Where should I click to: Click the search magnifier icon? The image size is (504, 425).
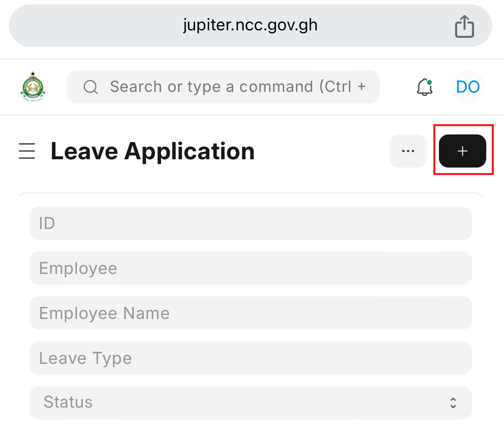(x=90, y=87)
